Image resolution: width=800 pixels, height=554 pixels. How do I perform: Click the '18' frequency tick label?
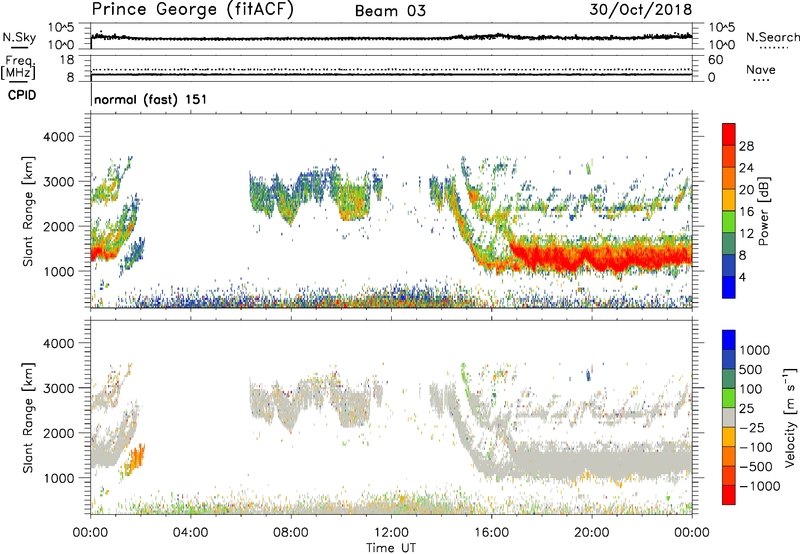pos(67,60)
